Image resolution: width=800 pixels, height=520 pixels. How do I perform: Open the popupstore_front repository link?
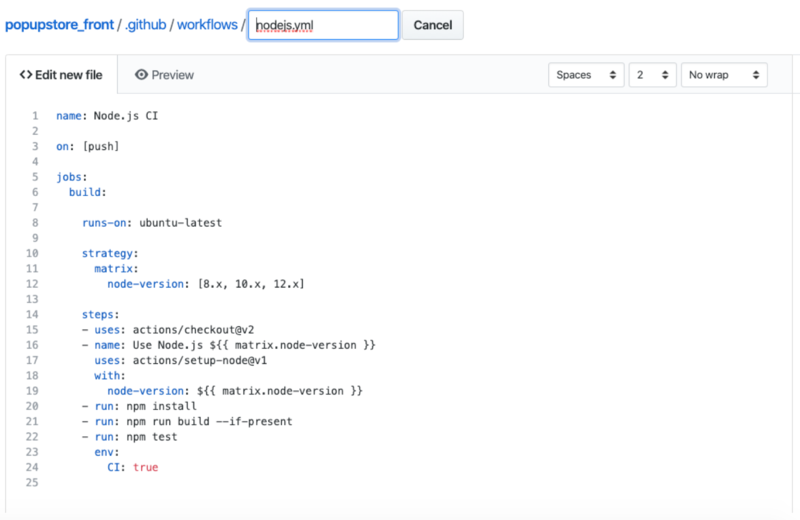[x=59, y=25]
